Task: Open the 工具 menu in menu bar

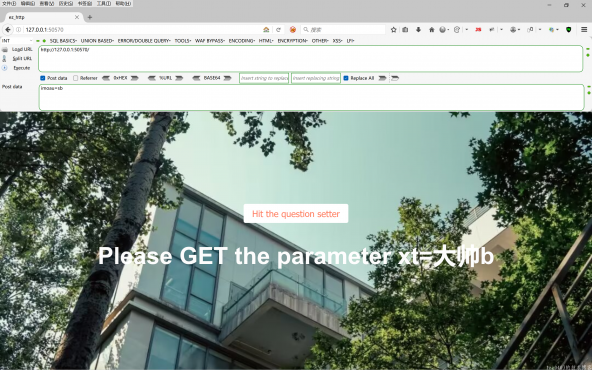Action: tap(103, 3)
